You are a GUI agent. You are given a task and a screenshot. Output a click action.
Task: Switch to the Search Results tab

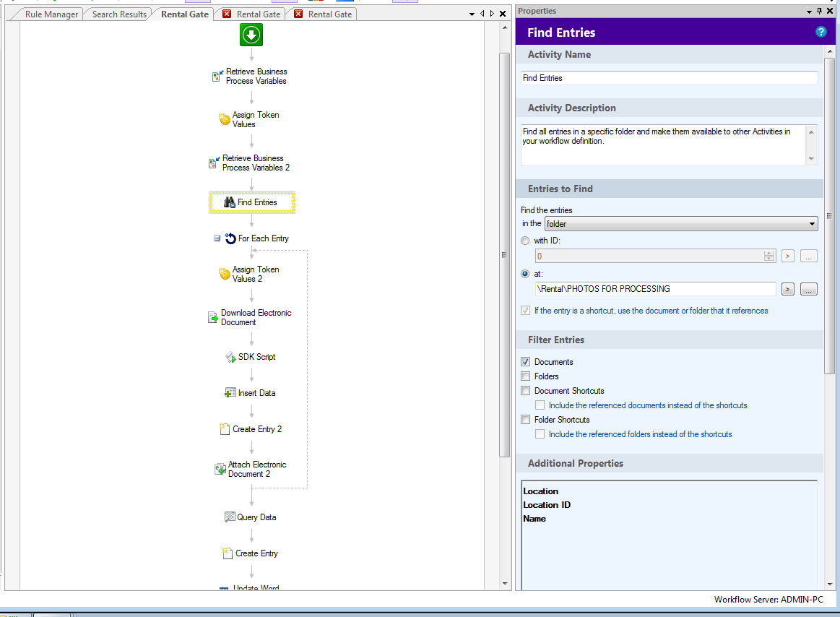click(x=119, y=14)
